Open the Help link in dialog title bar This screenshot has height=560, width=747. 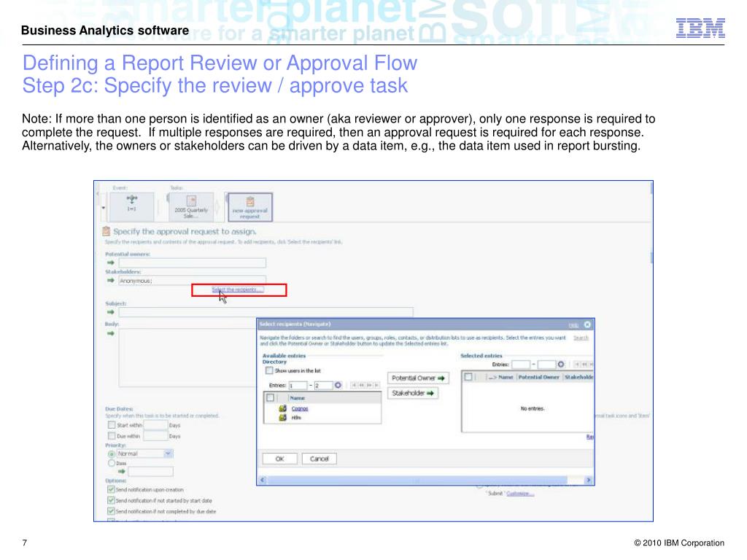pyautogui.click(x=573, y=324)
